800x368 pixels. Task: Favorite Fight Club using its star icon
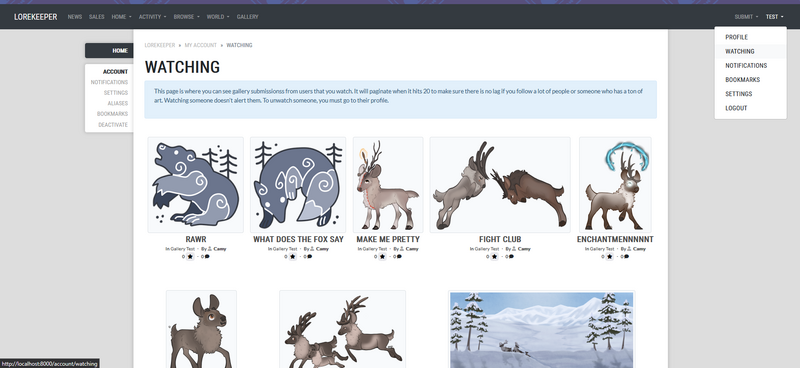pos(494,257)
